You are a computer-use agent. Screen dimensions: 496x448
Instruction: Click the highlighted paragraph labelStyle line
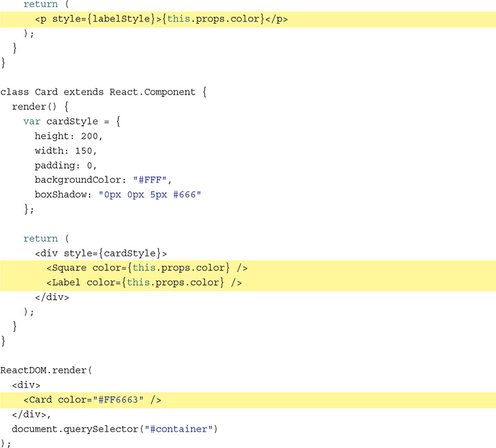point(161,19)
